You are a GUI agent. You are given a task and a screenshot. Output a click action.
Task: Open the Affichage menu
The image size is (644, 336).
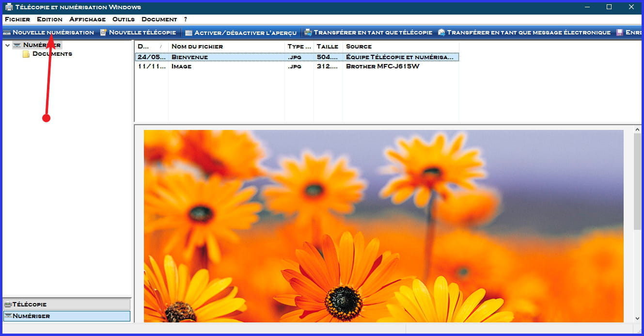[x=87, y=19]
